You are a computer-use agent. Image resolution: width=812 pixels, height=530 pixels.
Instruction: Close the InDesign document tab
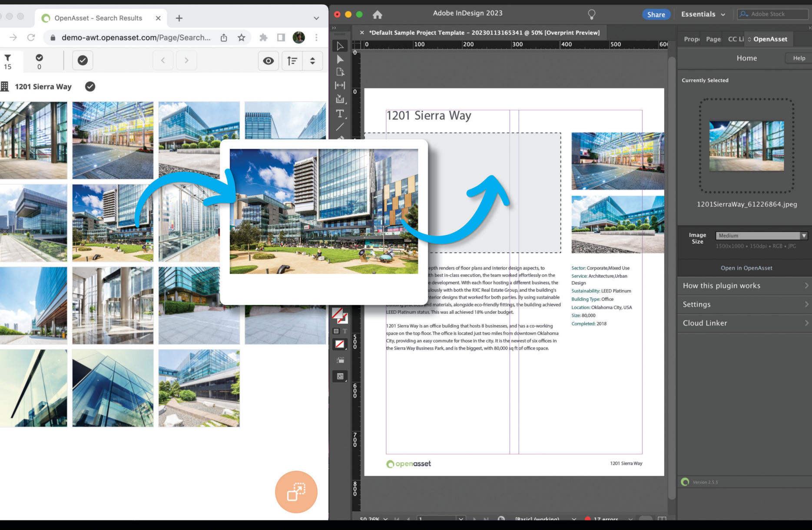362,33
